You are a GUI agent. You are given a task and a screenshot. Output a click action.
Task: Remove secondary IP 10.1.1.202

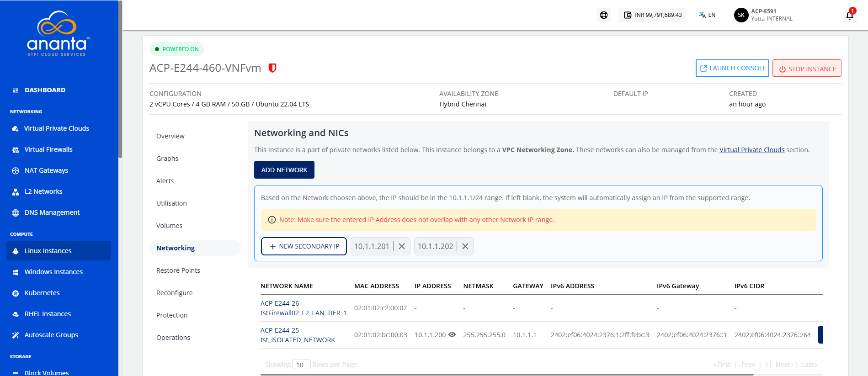[x=465, y=246]
